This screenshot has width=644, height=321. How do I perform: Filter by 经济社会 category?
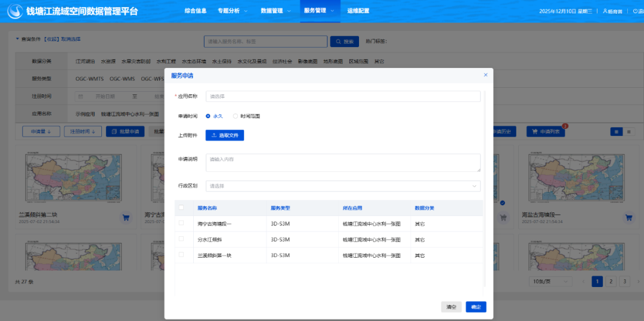click(282, 61)
